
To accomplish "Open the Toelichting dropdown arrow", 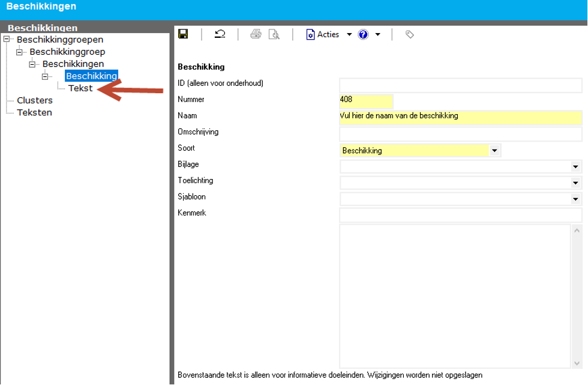I will tap(576, 183).
